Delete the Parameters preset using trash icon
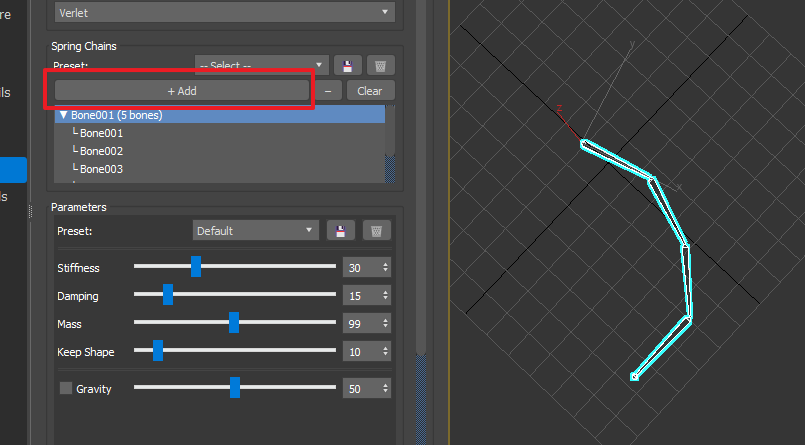This screenshot has height=445, width=805. pos(376,231)
